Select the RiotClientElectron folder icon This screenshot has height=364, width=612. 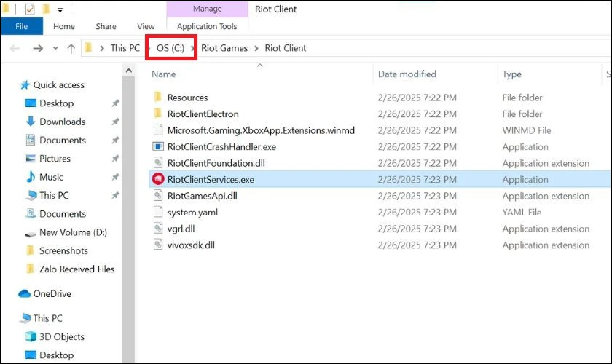157,114
